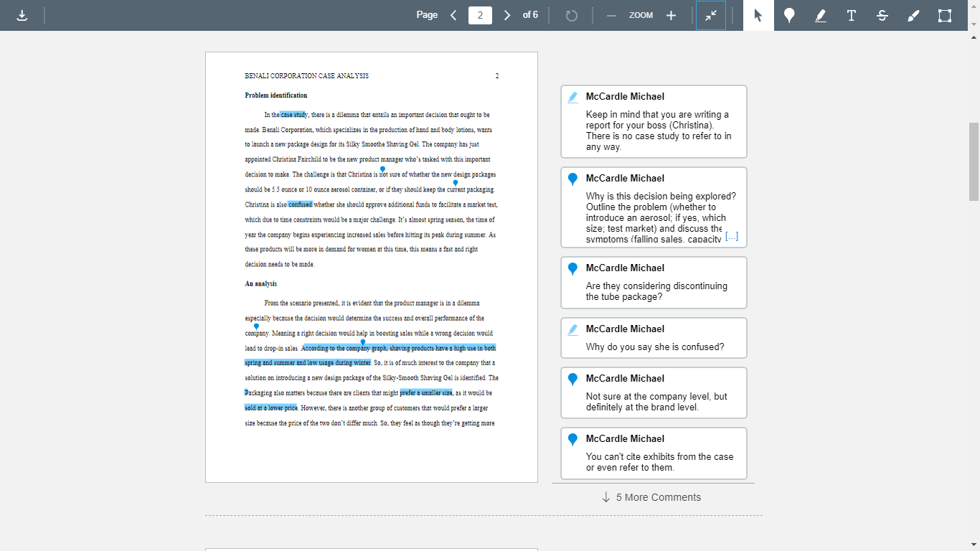Open comment 'You can't cite exhibits from the case'
Image resolution: width=980 pixels, height=551 pixels.
[654, 453]
